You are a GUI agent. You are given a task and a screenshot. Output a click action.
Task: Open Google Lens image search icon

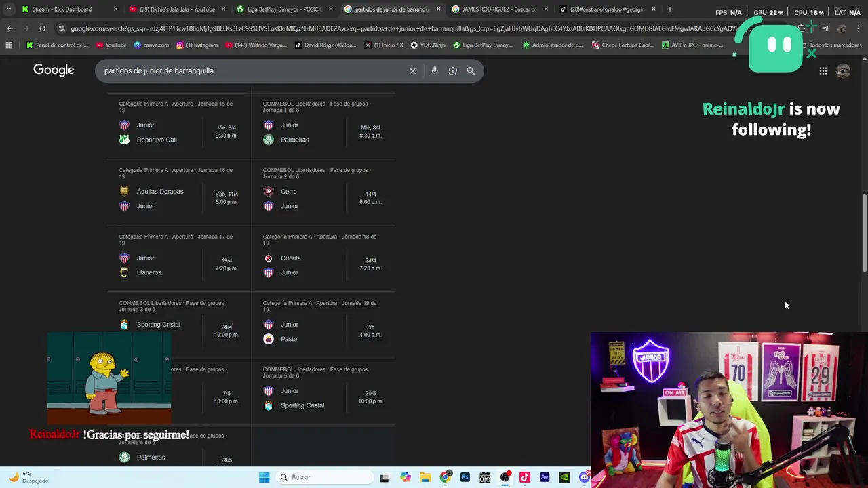tap(453, 70)
